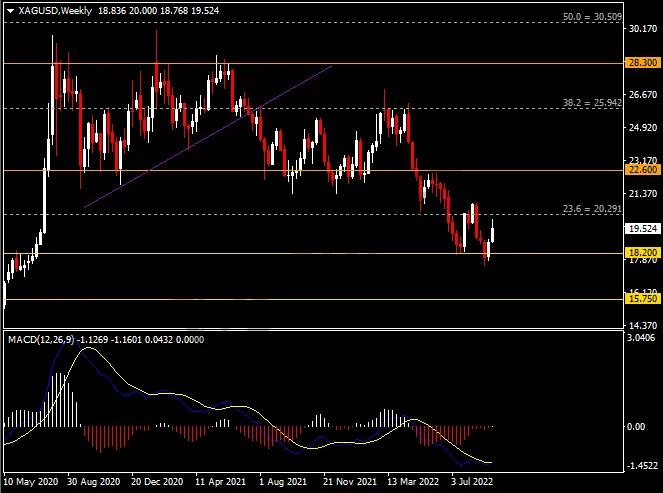Click the 30 Aug 2020 date label

(x=95, y=481)
